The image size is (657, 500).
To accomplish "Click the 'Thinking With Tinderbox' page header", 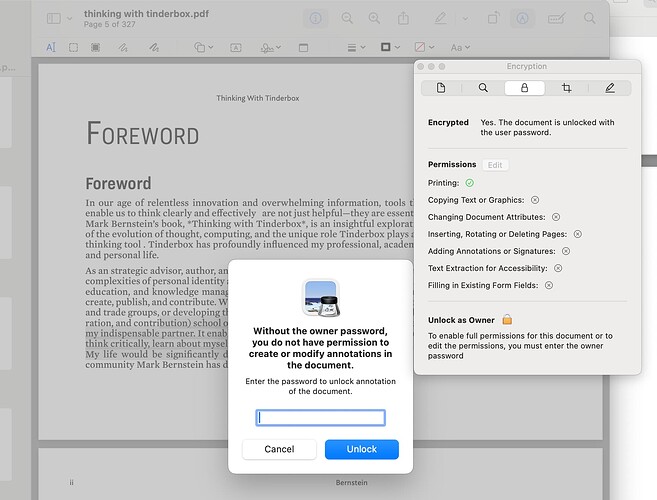I will coord(258,98).
